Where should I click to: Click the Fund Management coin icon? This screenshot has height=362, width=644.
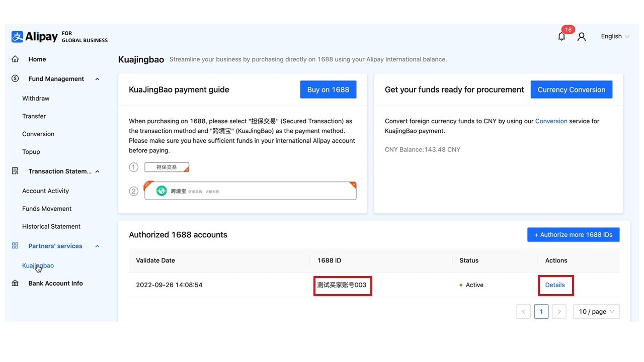click(x=15, y=79)
